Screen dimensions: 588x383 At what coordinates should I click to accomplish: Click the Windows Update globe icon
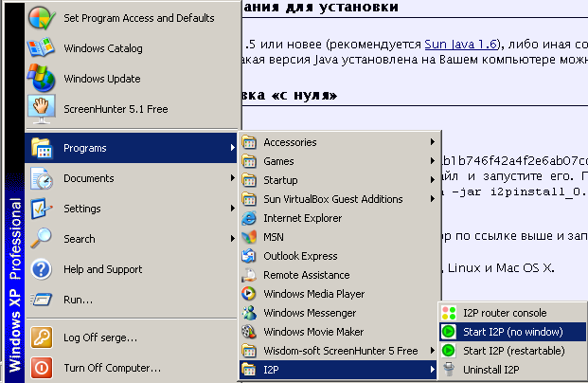42,78
